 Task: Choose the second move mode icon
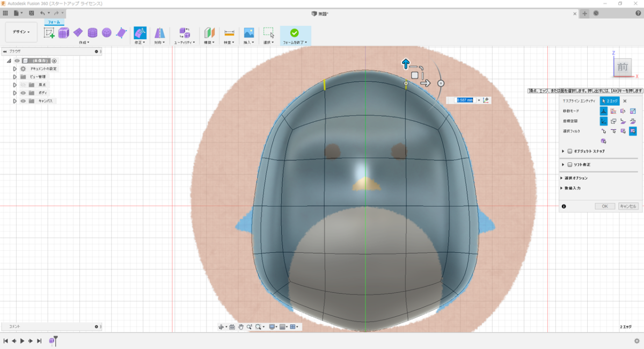pyautogui.click(x=613, y=111)
